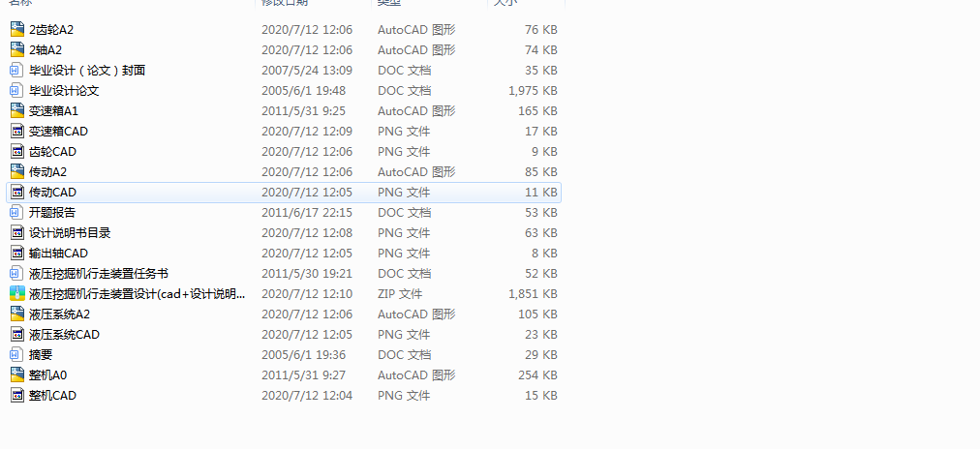Viewport: 980px width, 449px height.
Task: Select the 液压挖掘机行走装置任务书 document
Action: click(99, 274)
